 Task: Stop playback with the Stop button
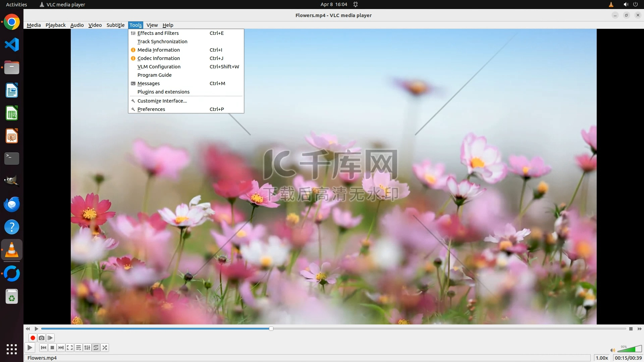tap(52, 348)
